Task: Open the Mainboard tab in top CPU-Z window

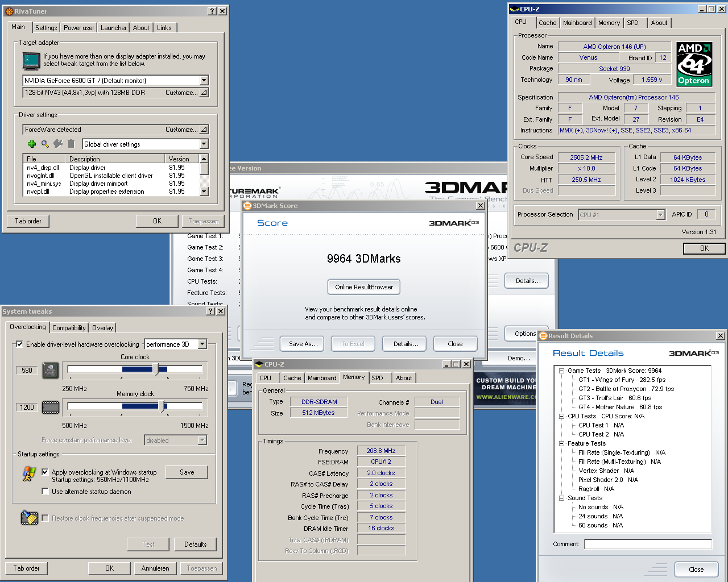Action: click(577, 23)
